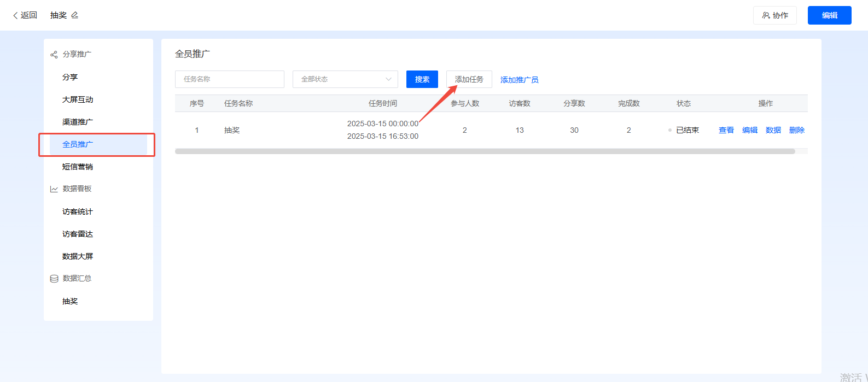The width and height of the screenshot is (868, 382).
Task: Click 数据 link in 抽奖 row
Action: coord(773,130)
